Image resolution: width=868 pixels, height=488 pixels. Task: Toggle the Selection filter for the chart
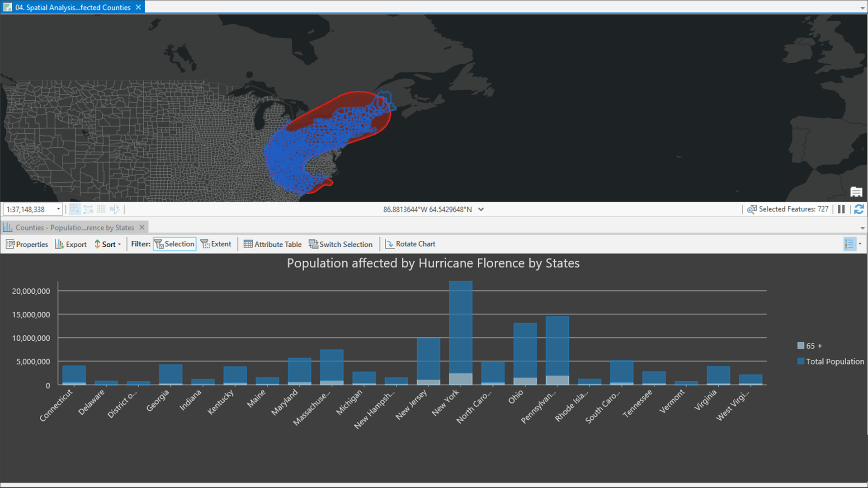(x=175, y=244)
